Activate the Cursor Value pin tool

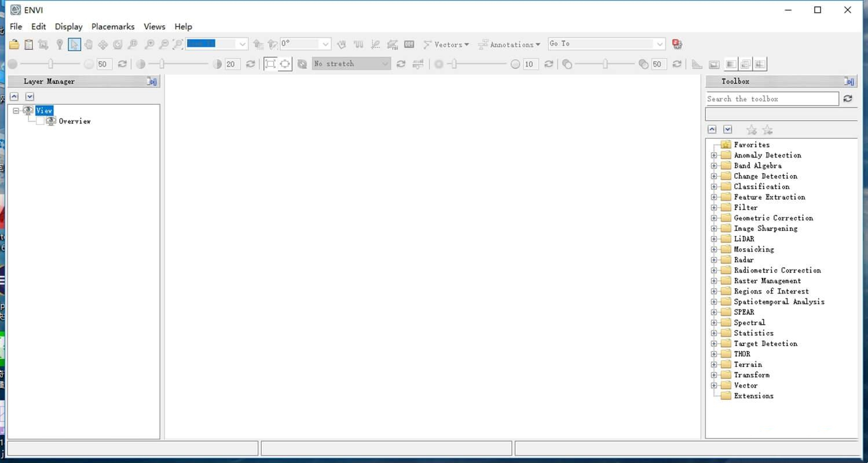pos(59,44)
